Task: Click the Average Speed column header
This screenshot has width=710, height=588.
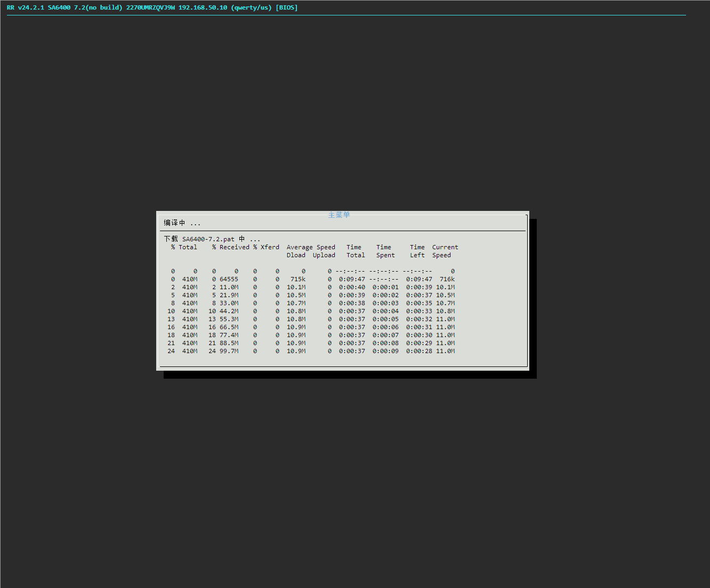Action: point(311,247)
